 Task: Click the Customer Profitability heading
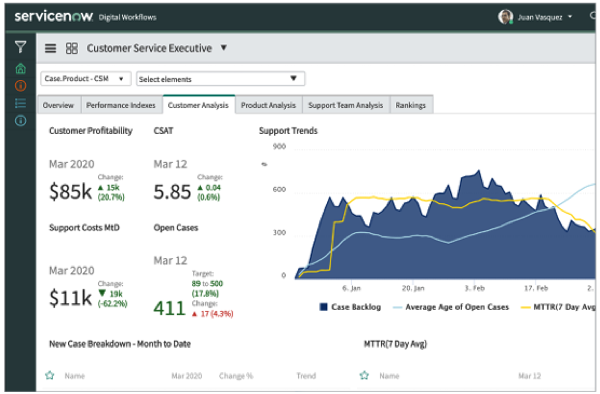(91, 131)
